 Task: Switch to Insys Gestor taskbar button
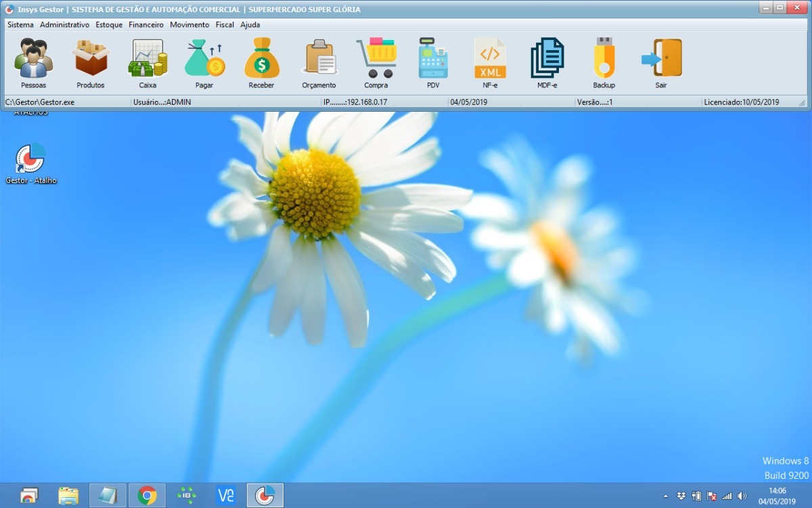point(265,496)
